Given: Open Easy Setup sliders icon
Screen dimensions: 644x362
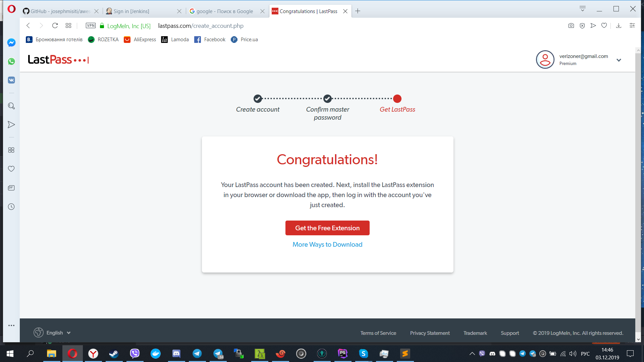Looking at the screenshot, I should (x=632, y=25).
